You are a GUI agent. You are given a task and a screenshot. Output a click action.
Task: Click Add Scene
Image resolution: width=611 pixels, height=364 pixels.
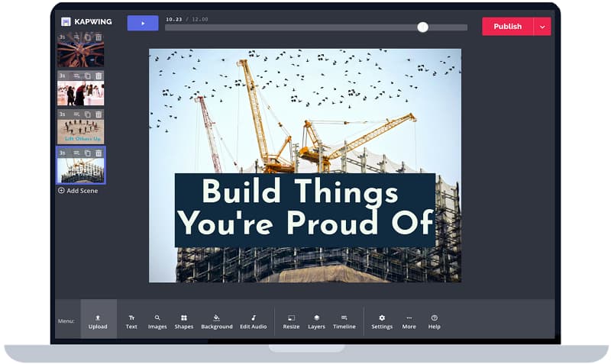tap(78, 191)
